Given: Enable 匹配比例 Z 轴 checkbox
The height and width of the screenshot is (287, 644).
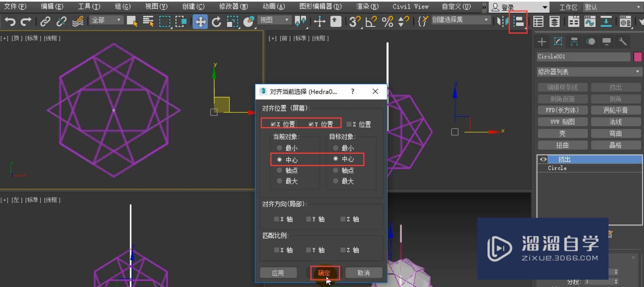Looking at the screenshot, I should click(343, 250).
